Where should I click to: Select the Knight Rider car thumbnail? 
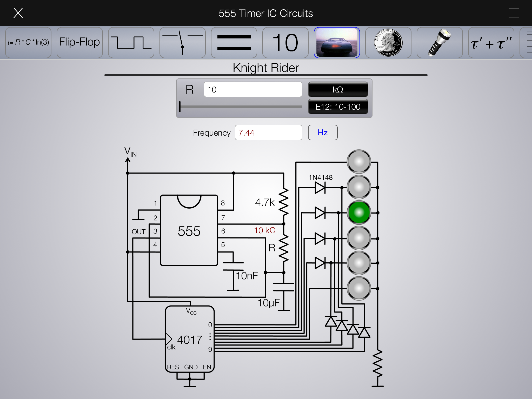tap(337, 43)
